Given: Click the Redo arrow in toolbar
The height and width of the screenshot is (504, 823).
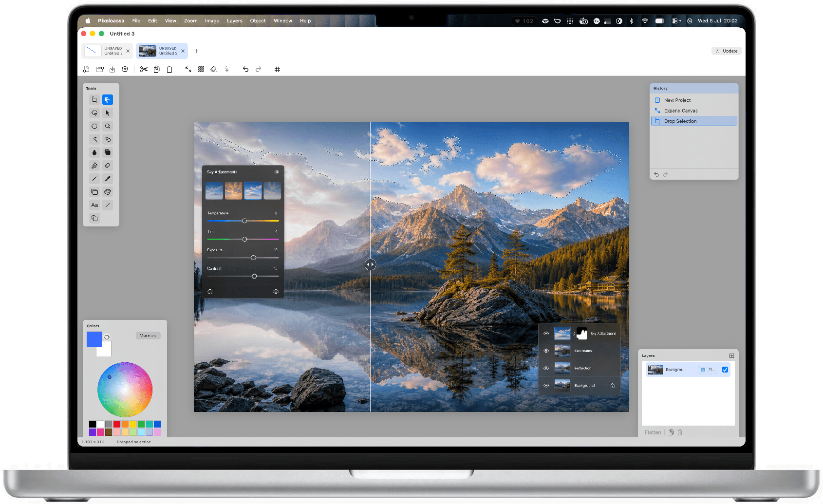Looking at the screenshot, I should tap(258, 69).
